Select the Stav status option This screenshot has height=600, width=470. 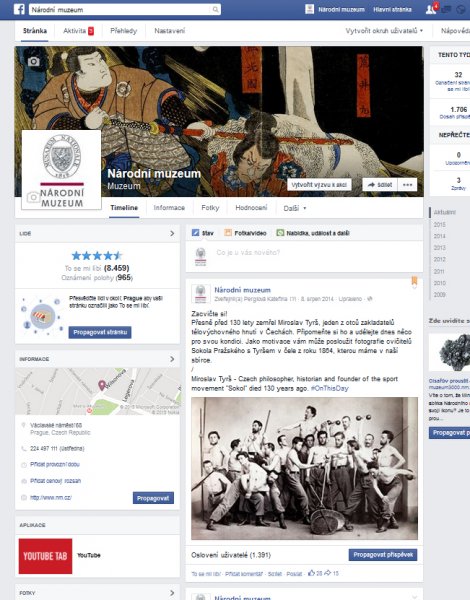coord(203,233)
